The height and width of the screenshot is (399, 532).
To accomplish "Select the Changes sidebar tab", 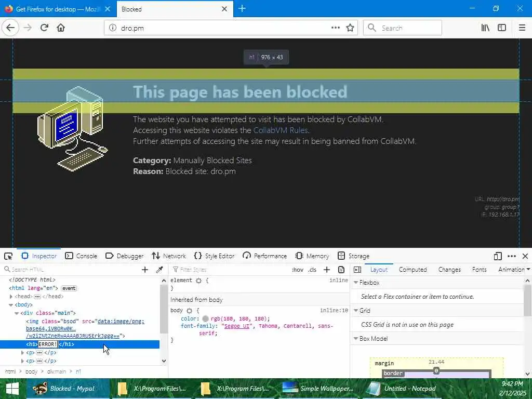I will pyautogui.click(x=449, y=270).
